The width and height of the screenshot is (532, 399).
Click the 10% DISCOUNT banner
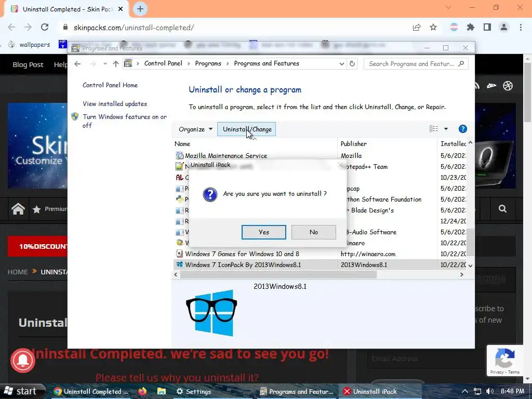click(37, 246)
